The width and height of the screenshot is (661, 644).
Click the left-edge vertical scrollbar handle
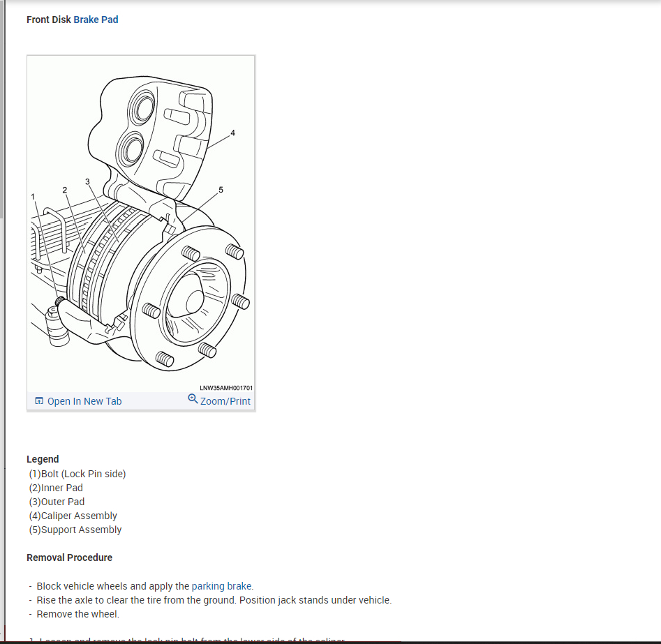2,110
